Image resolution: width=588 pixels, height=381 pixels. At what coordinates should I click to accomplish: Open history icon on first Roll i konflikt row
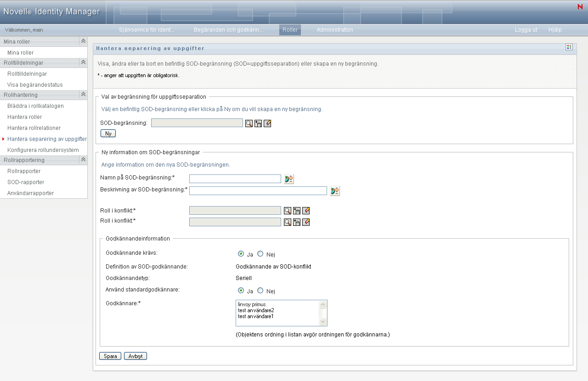click(297, 211)
